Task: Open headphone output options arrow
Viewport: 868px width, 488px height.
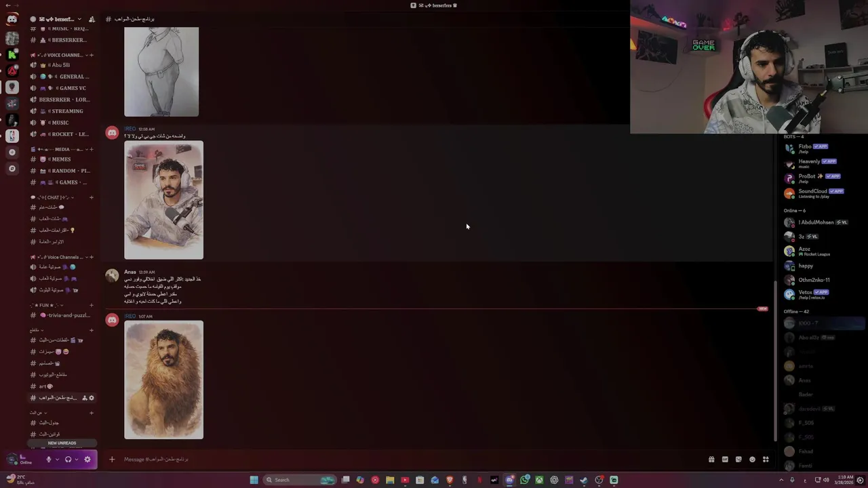Action: [x=77, y=460]
